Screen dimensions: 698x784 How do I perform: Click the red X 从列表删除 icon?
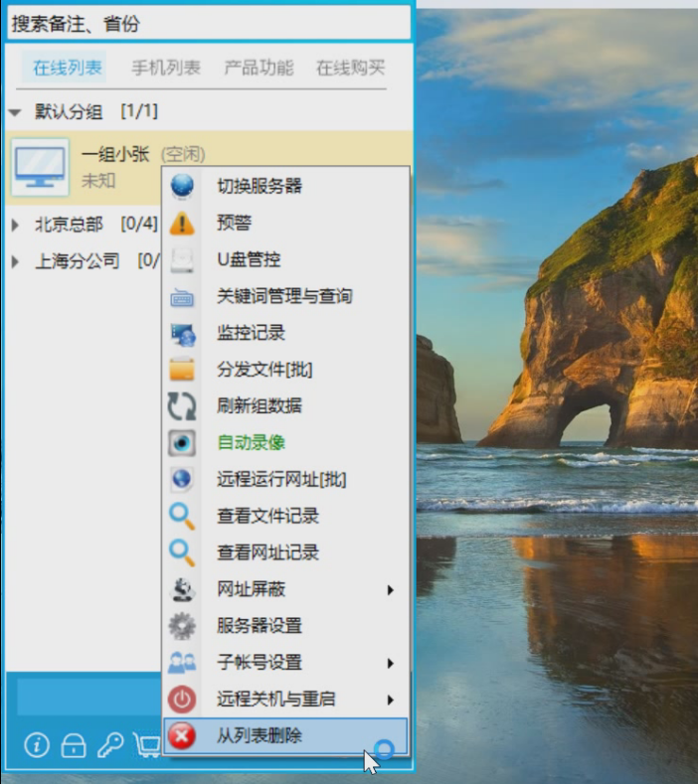tap(183, 736)
